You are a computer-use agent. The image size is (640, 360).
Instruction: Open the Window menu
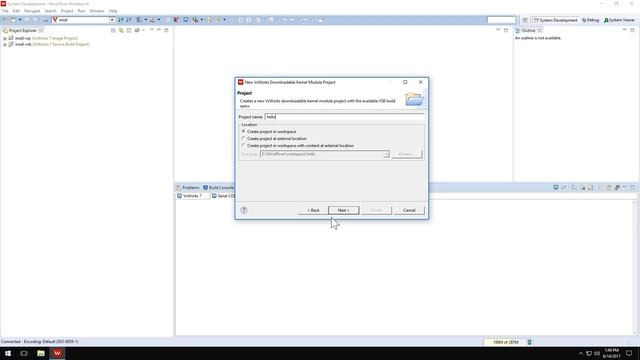click(97, 11)
